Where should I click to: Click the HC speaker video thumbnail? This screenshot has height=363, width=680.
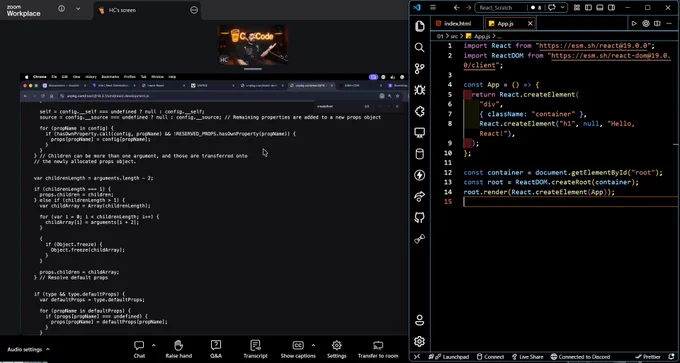click(252, 45)
